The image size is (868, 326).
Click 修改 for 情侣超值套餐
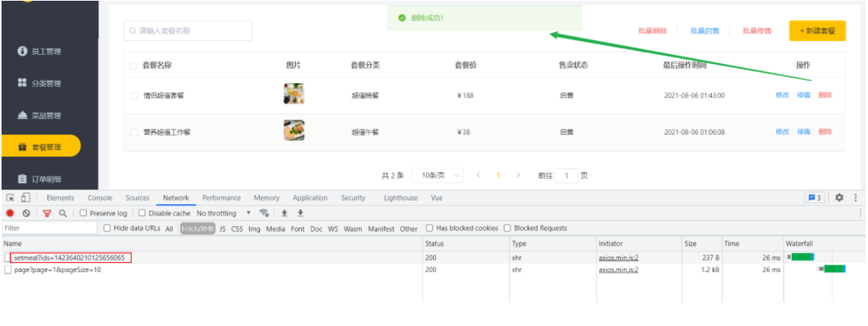(782, 94)
